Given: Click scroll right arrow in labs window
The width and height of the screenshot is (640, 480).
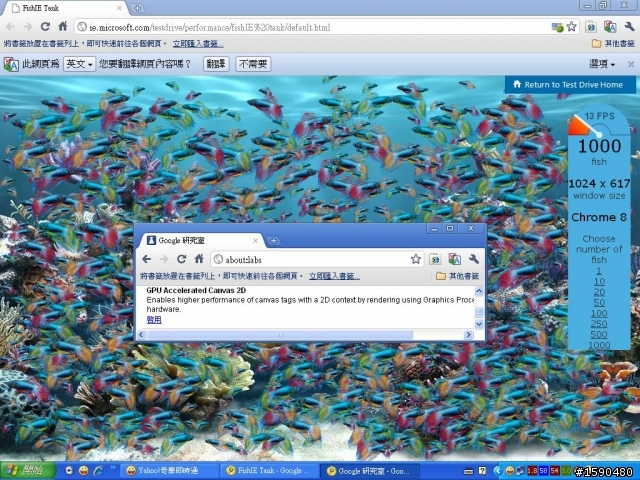Looking at the screenshot, I should click(x=469, y=335).
